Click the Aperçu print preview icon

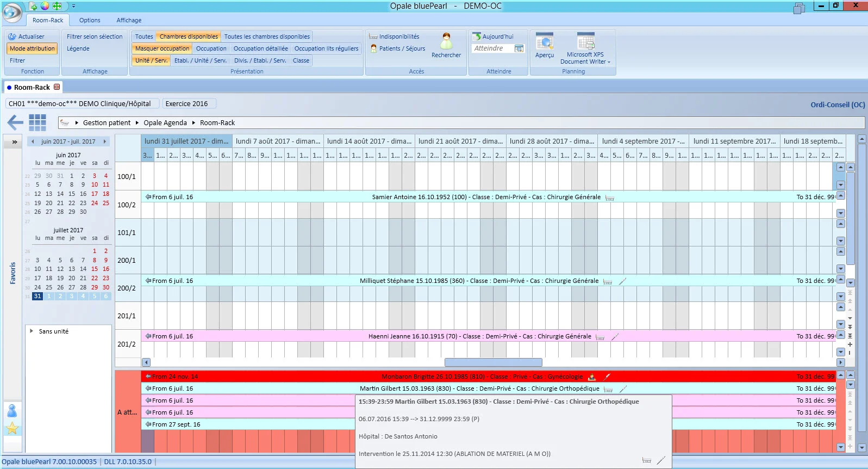pyautogui.click(x=545, y=41)
